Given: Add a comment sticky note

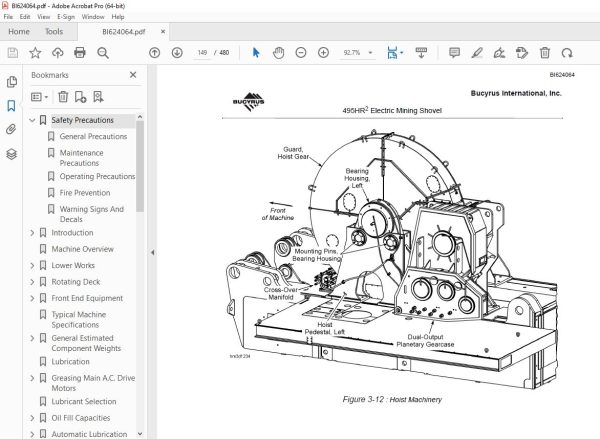Looking at the screenshot, I should (x=454, y=52).
